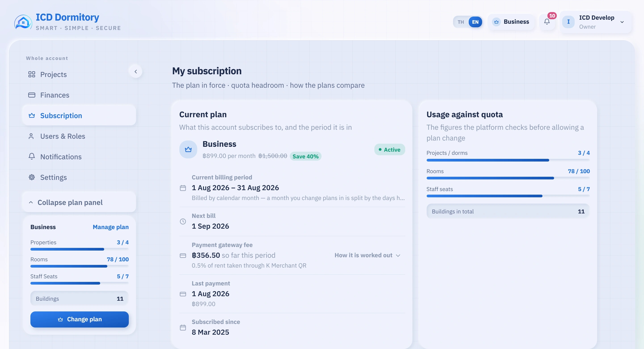
Task: Click the ICD Develop avatar initial
Action: click(x=568, y=22)
